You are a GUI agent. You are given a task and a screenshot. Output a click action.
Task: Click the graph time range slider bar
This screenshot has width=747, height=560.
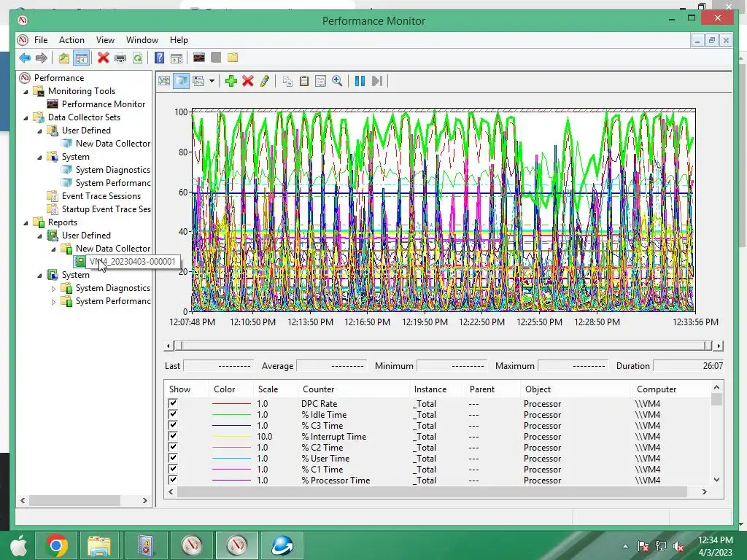443,346
